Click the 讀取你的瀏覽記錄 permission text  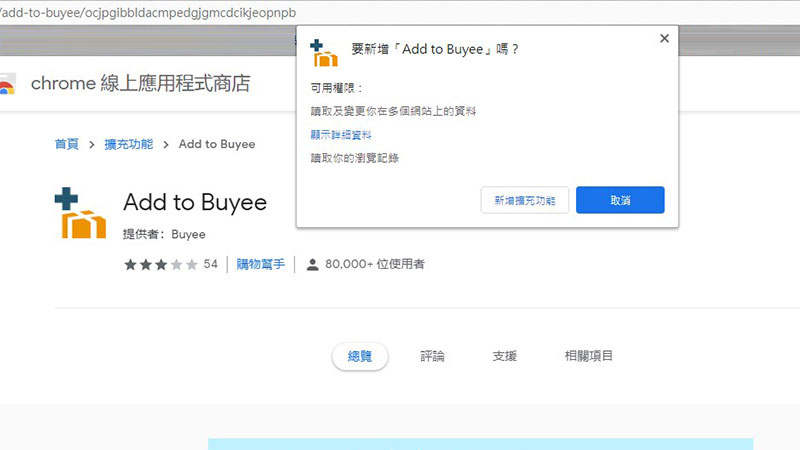(x=355, y=158)
